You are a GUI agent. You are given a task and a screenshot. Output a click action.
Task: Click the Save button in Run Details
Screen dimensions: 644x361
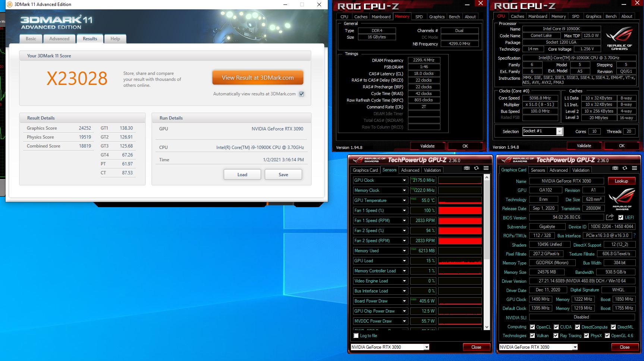tap(283, 175)
